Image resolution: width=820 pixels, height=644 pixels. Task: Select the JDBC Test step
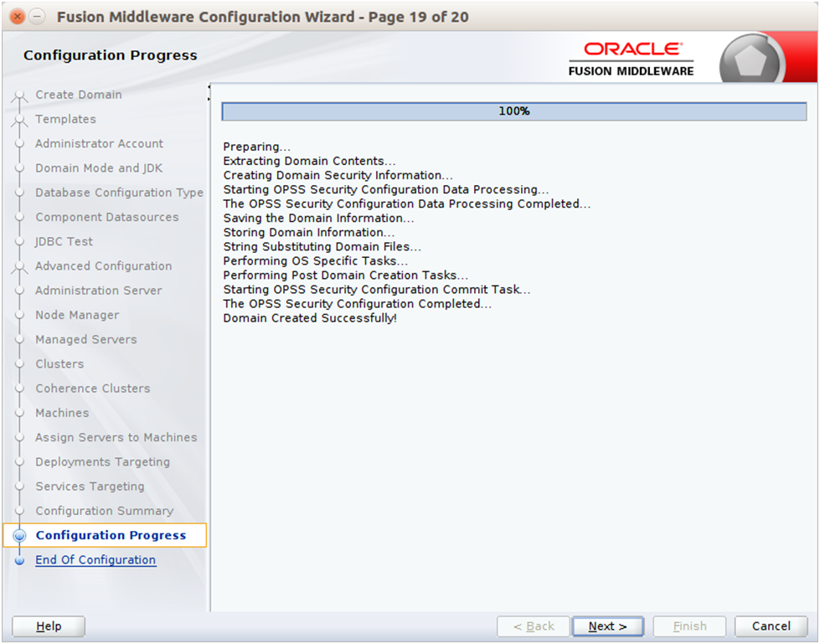point(64,241)
